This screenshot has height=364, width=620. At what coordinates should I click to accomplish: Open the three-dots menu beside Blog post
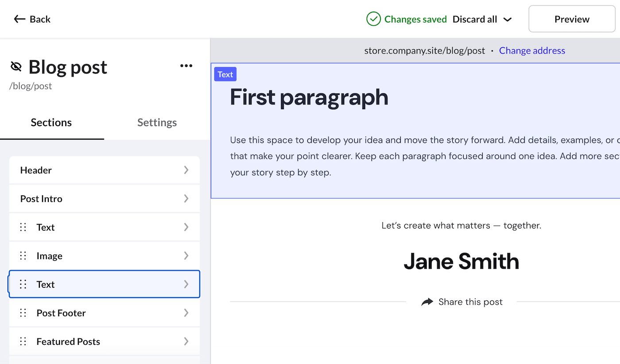(186, 66)
